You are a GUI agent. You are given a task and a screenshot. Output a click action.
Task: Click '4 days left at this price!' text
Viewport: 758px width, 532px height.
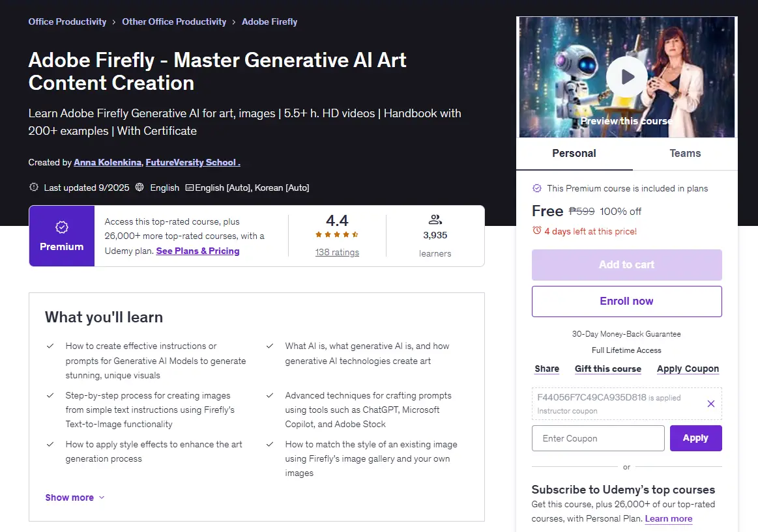pyautogui.click(x=590, y=231)
